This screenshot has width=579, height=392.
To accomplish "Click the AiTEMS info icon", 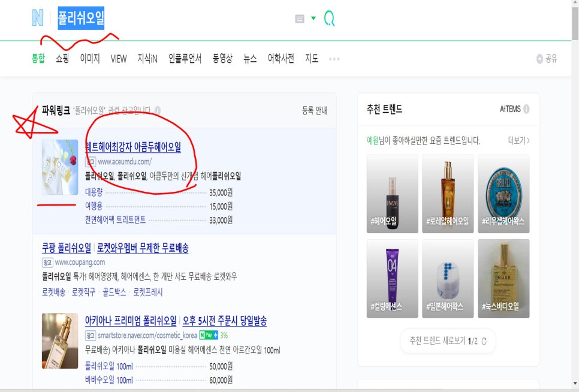I will (x=526, y=109).
